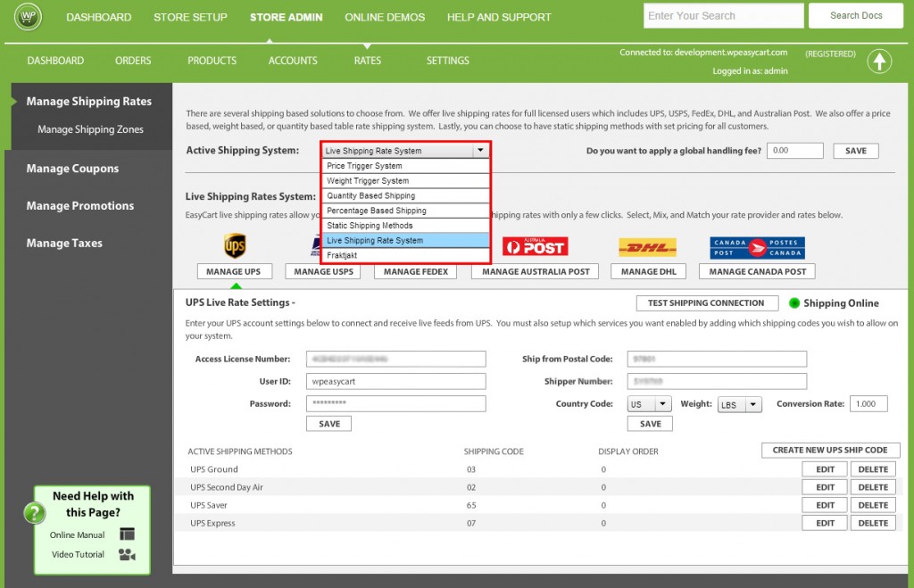The height and width of the screenshot is (588, 914).
Task: Click the DHL logo
Action: point(648,248)
